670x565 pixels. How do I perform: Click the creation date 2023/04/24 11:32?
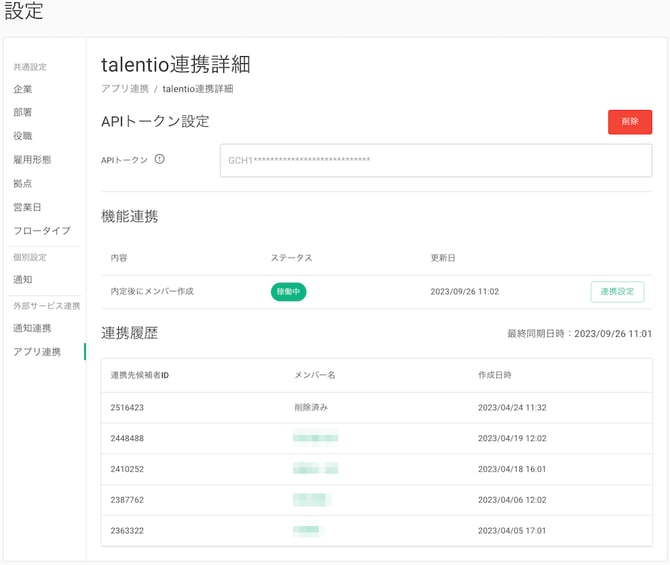512,407
